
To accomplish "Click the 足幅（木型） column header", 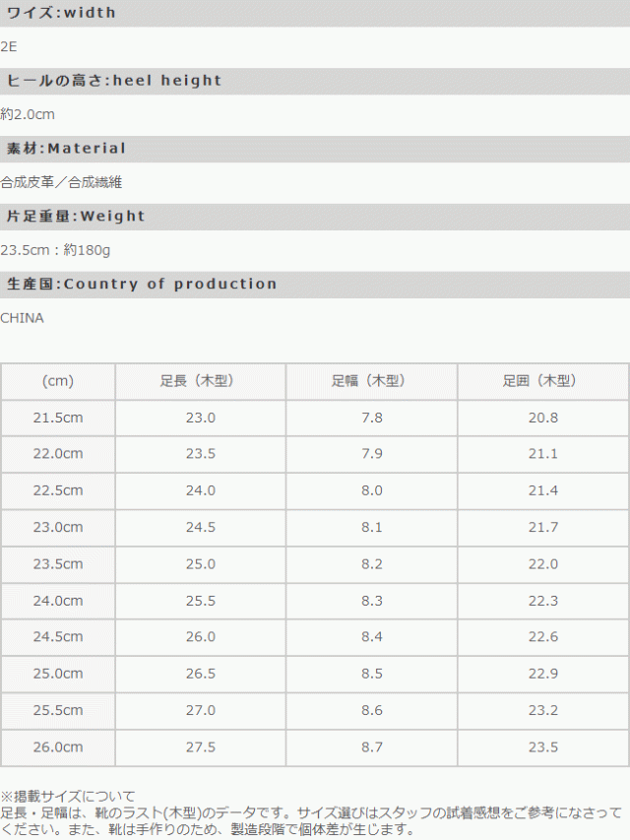I will click(x=371, y=381).
